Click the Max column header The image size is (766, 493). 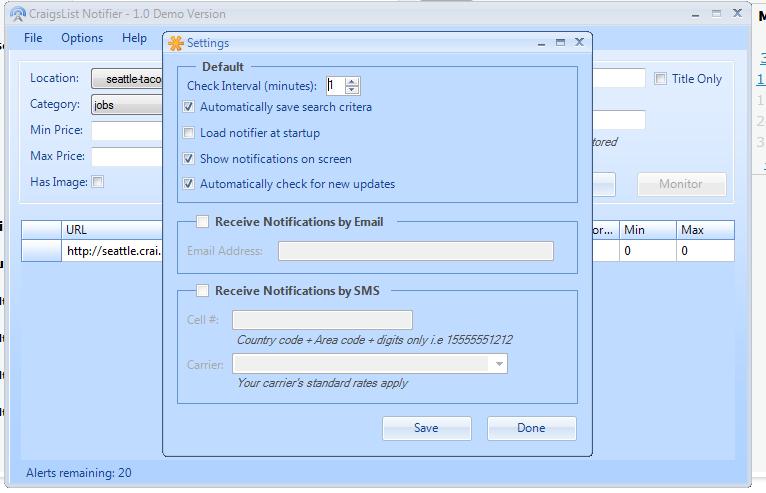tap(705, 230)
